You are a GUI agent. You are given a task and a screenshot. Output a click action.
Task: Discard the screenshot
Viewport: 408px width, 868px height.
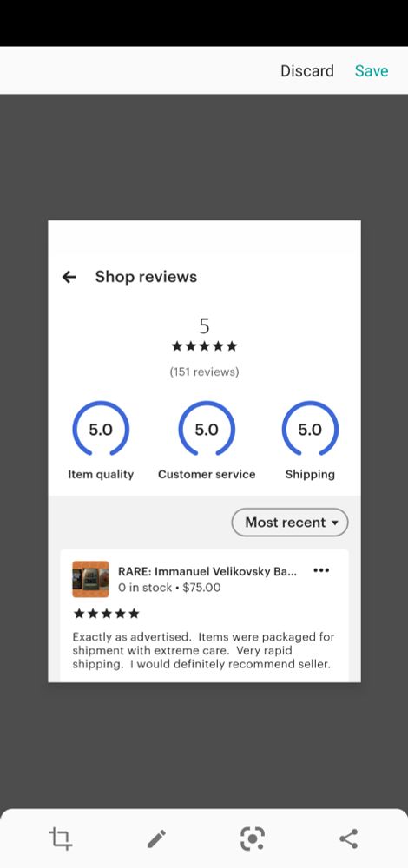307,71
